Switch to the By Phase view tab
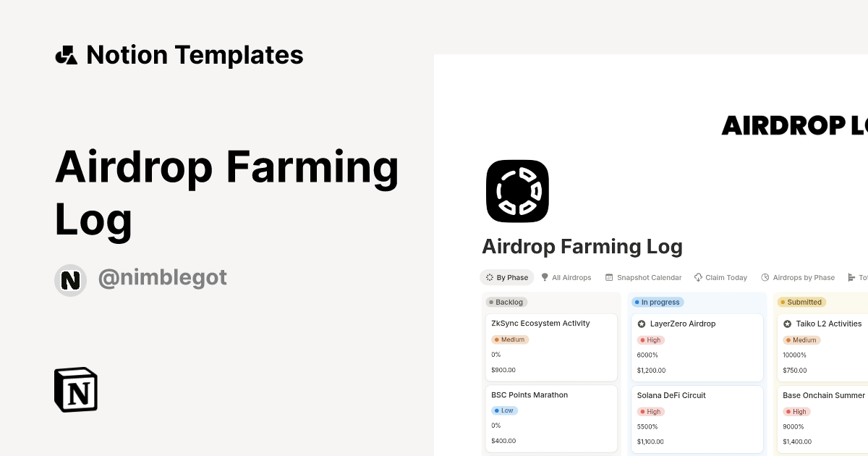 (x=506, y=277)
